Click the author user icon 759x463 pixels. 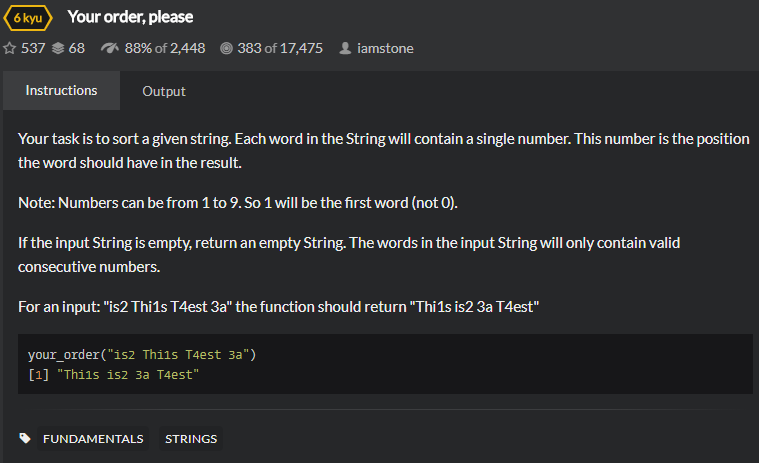point(345,48)
